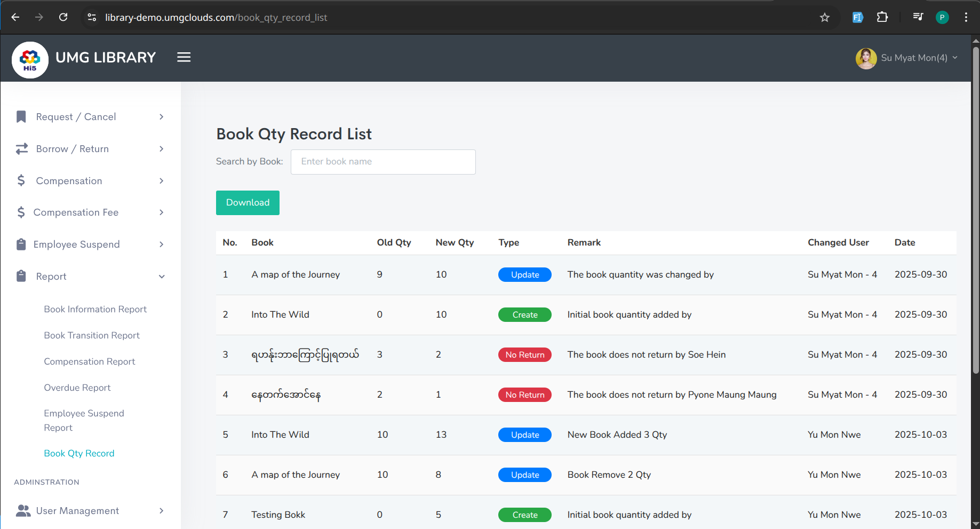Open the Su Myat Mon user dropdown
Screen dimensions: 980x529
pos(907,58)
